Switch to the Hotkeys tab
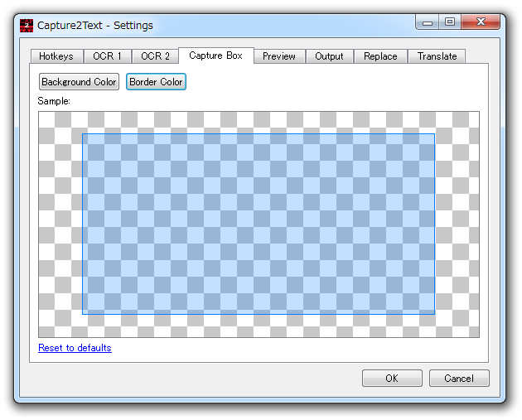The image size is (522, 420). pyautogui.click(x=56, y=56)
